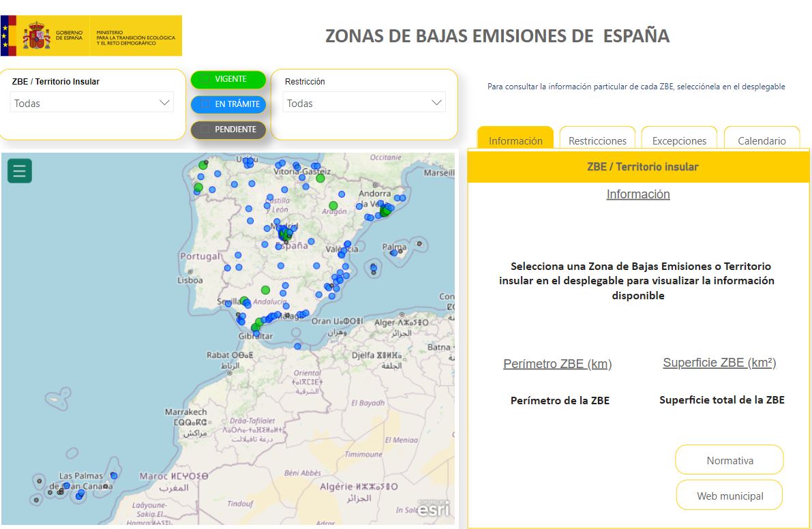Click the isolated blue marker on the Moroccan coast

pyautogui.click(x=297, y=346)
